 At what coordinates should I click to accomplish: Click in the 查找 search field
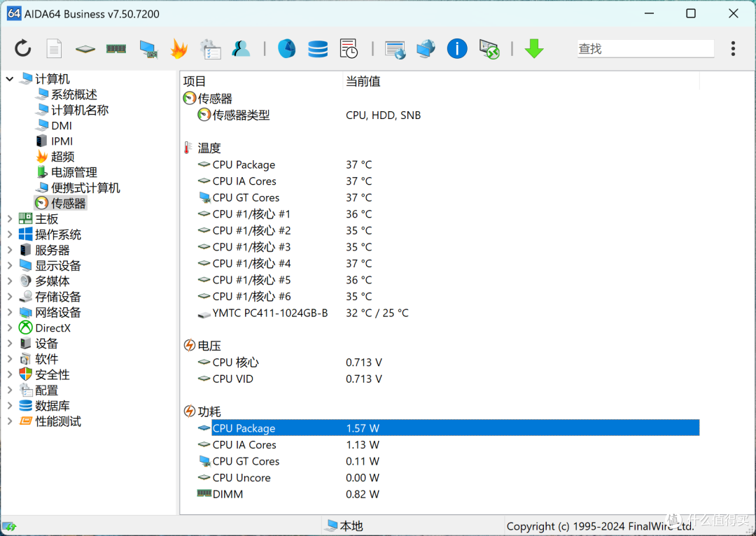[645, 49]
